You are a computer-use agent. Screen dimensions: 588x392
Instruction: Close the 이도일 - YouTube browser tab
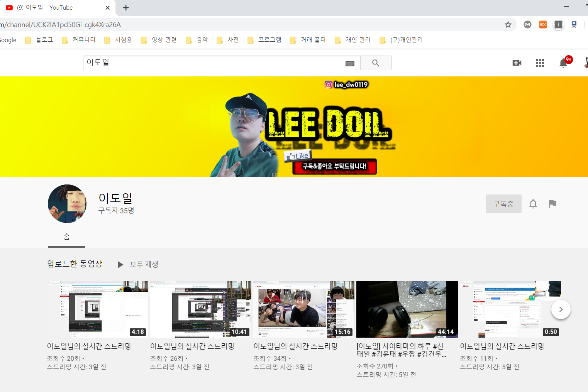(x=108, y=8)
